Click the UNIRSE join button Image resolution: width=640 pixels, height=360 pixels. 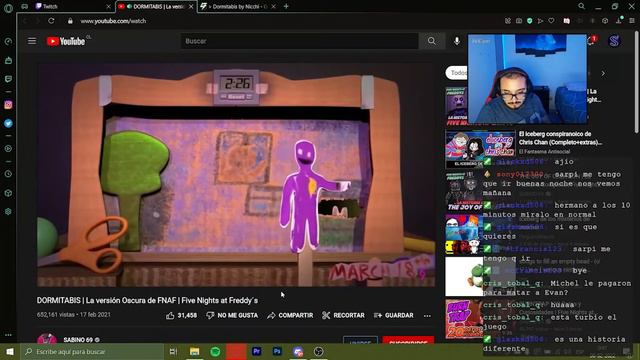pyautogui.click(x=360, y=340)
